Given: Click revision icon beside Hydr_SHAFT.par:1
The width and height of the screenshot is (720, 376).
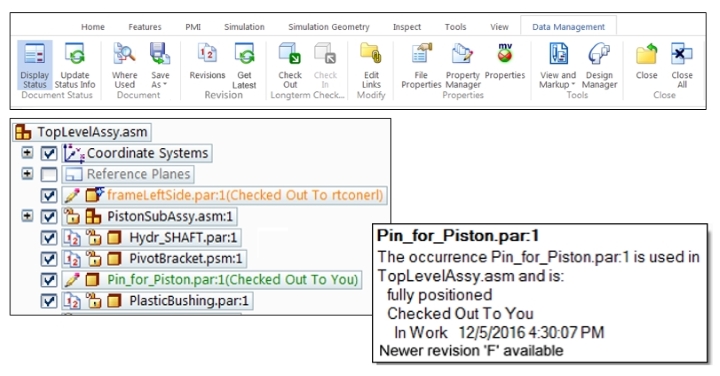Looking at the screenshot, I should (72, 238).
